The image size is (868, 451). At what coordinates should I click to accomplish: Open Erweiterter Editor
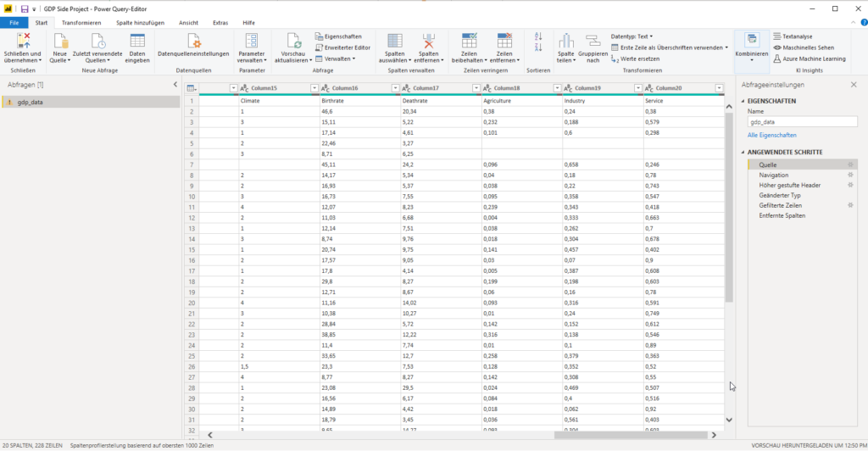click(342, 47)
